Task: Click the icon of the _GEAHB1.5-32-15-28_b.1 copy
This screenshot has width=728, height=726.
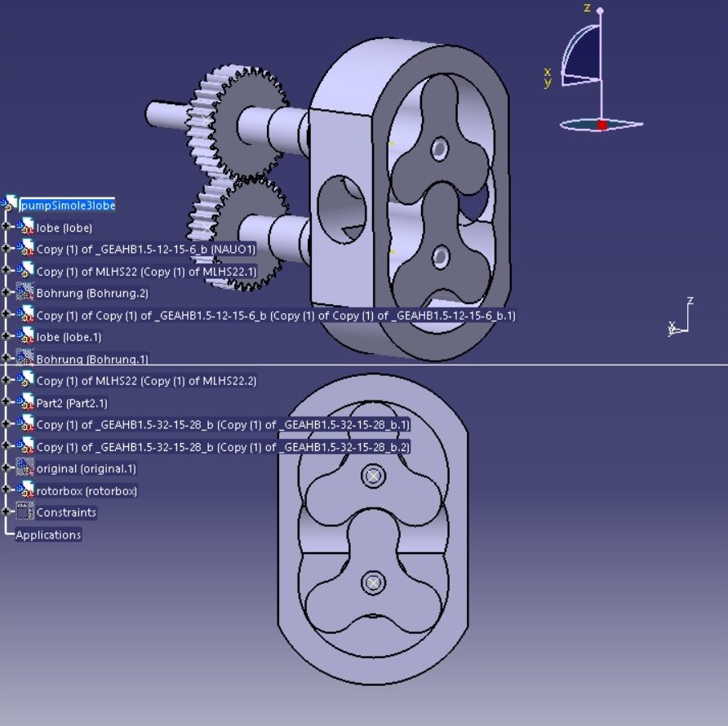Action: point(25,423)
